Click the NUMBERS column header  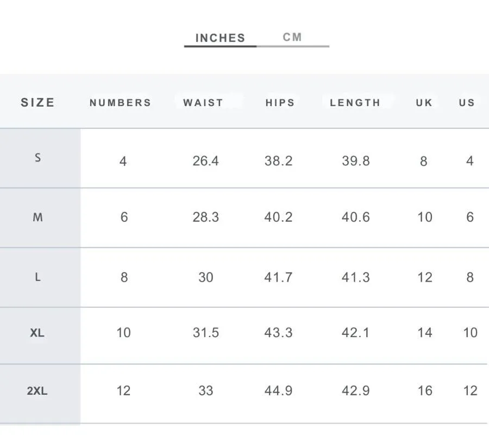[x=121, y=103]
